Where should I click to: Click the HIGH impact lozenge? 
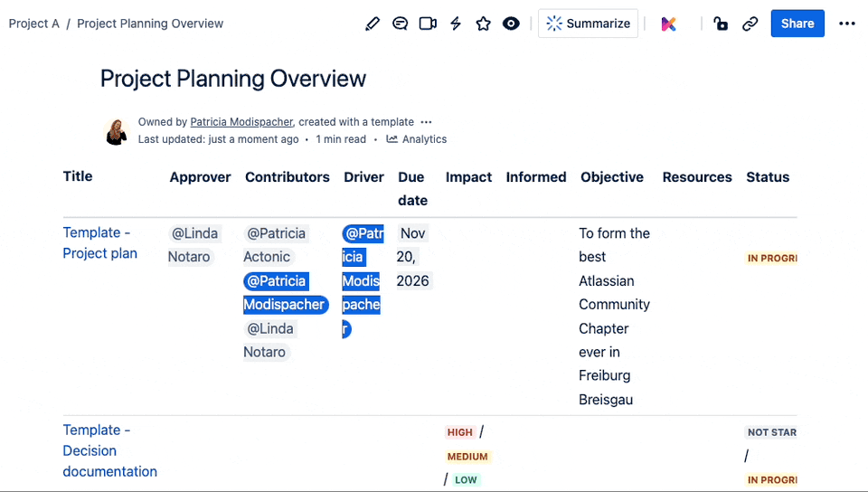(460, 432)
